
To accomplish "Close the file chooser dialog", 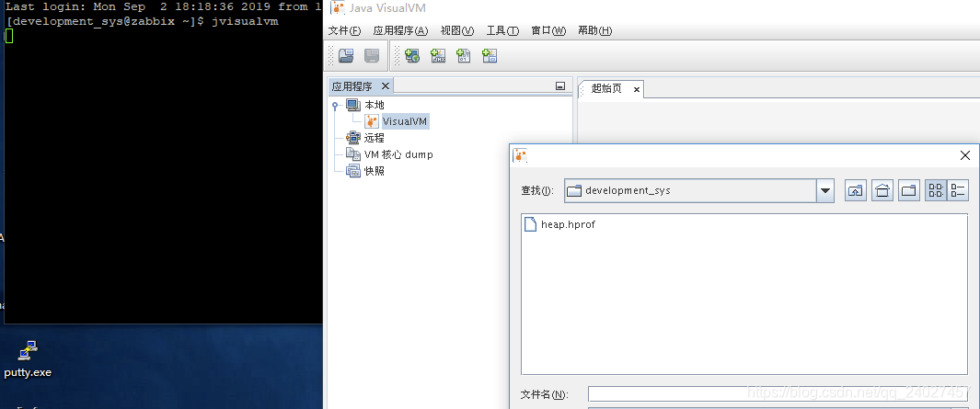I will (965, 155).
